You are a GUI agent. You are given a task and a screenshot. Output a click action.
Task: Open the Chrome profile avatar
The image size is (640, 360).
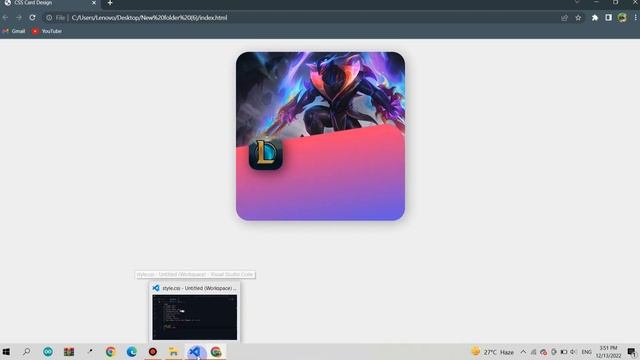click(622, 18)
